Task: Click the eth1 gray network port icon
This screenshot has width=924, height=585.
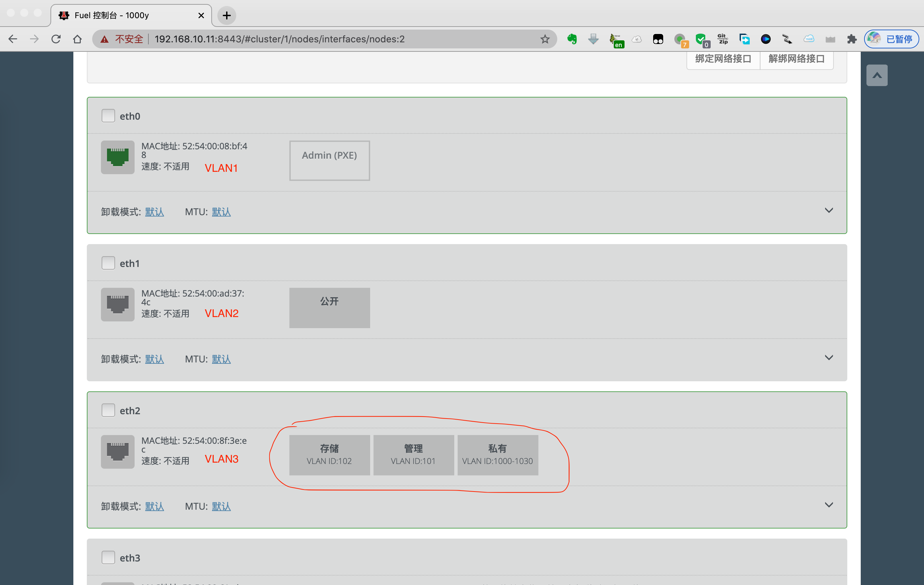Action: pos(118,304)
